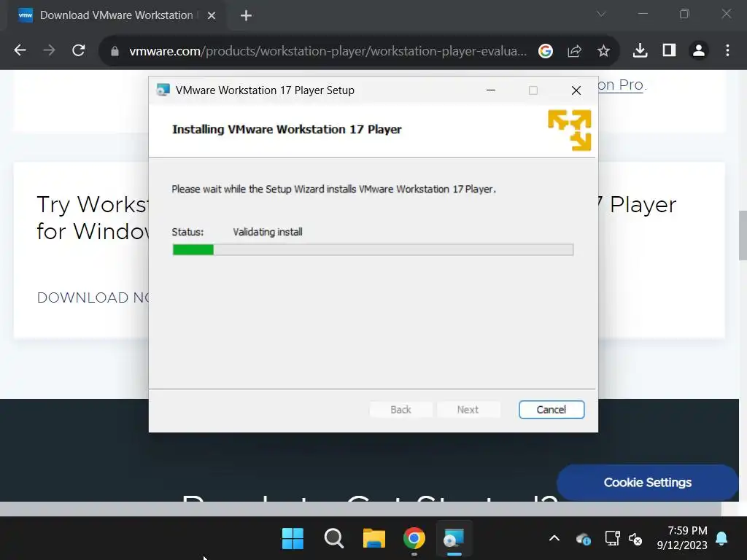
Task: Click the VMware installer taskbar icon
Action: [454, 539]
